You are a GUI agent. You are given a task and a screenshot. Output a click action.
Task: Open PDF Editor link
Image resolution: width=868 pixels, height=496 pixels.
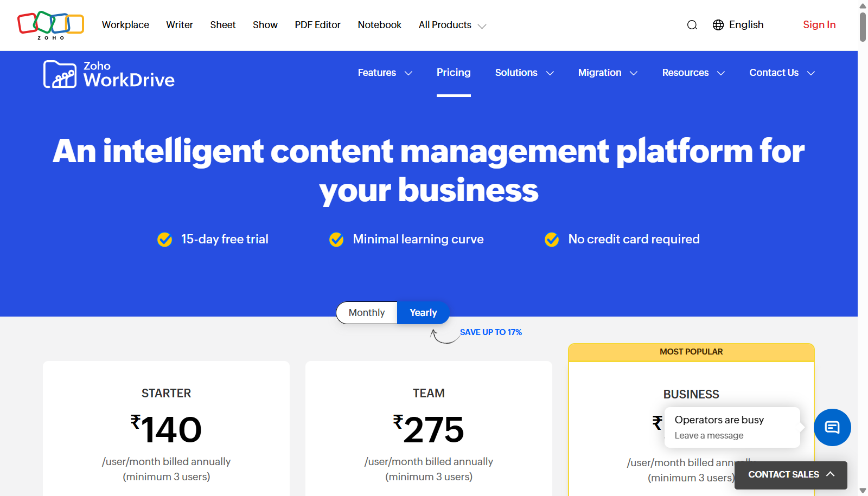(317, 25)
